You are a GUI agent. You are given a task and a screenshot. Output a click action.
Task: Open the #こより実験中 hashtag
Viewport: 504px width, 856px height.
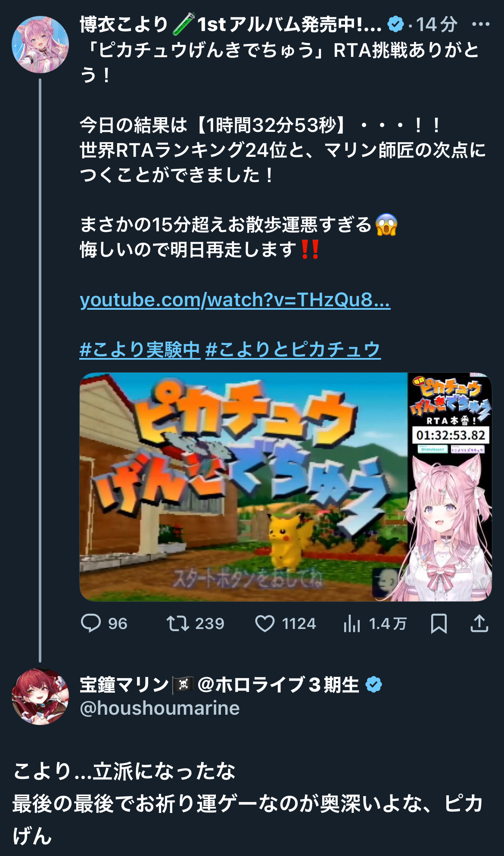point(140,349)
